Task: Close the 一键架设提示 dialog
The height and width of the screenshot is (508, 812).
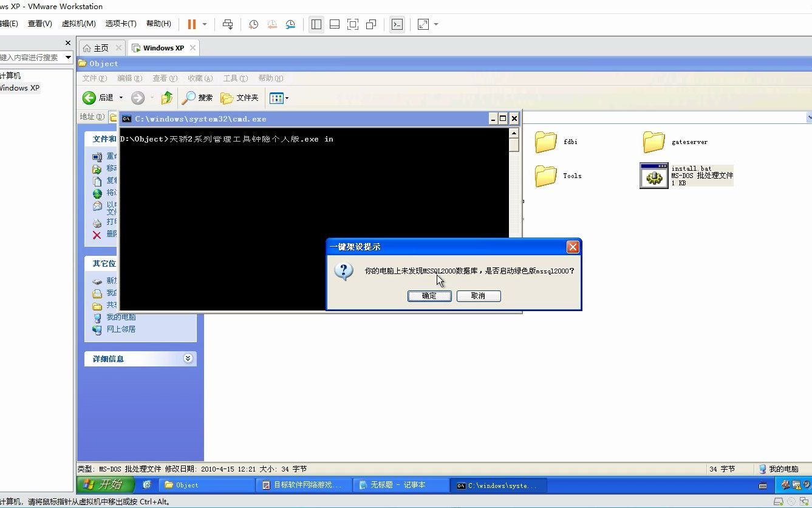Action: pos(572,247)
